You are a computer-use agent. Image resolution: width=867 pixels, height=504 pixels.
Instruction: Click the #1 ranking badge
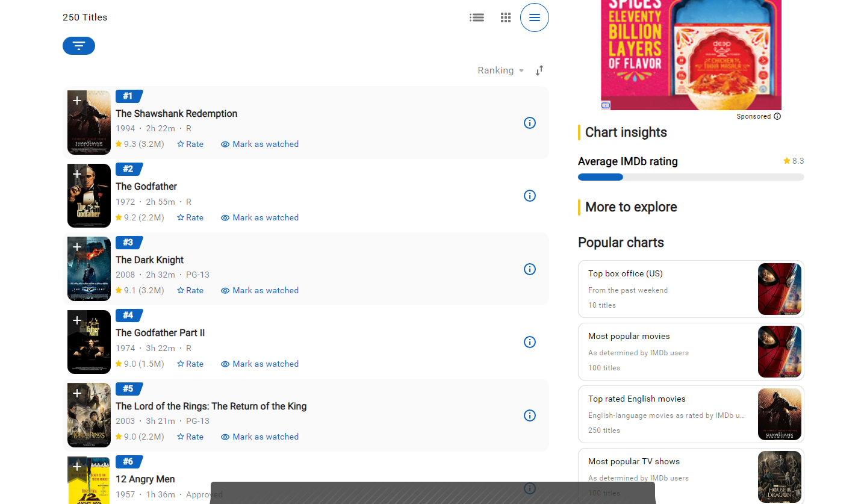pyautogui.click(x=129, y=96)
